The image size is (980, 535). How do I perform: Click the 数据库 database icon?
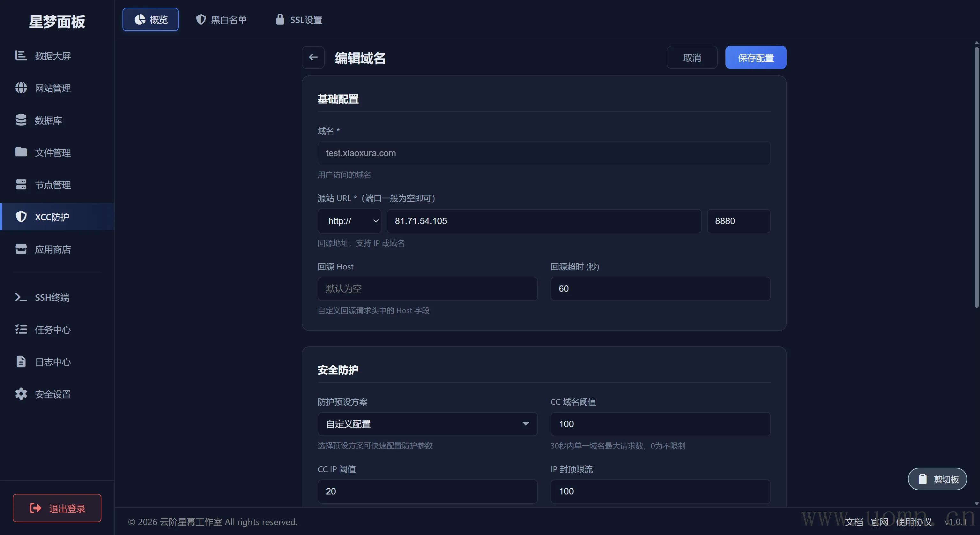click(21, 120)
